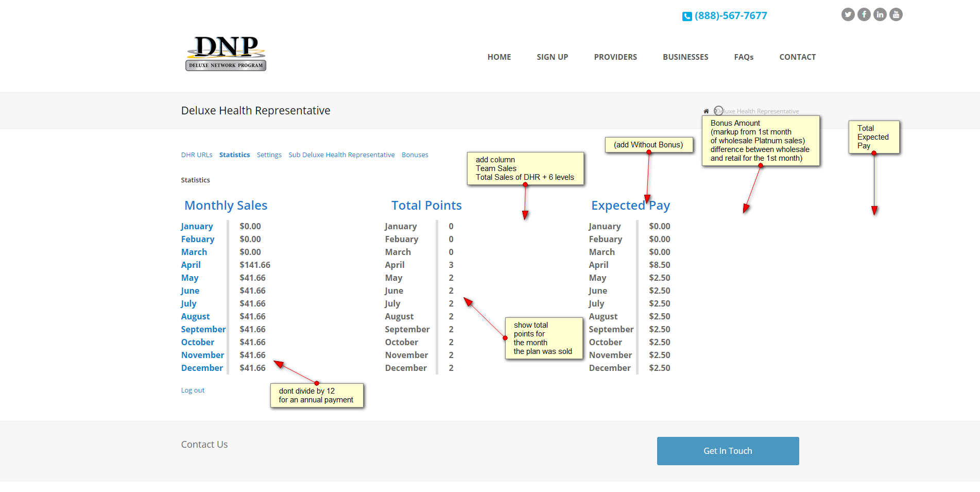The image size is (980, 492).
Task: Open the Facebook social icon
Action: coord(864,14)
